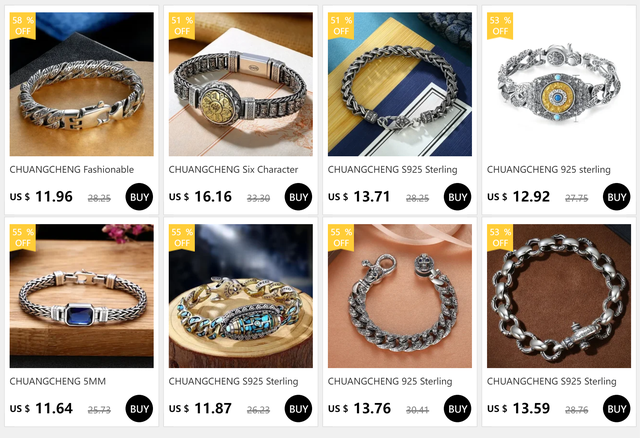Image resolution: width=640 pixels, height=438 pixels.
Task: Click BUY button for the $12.92 bracelet
Action: (x=616, y=197)
